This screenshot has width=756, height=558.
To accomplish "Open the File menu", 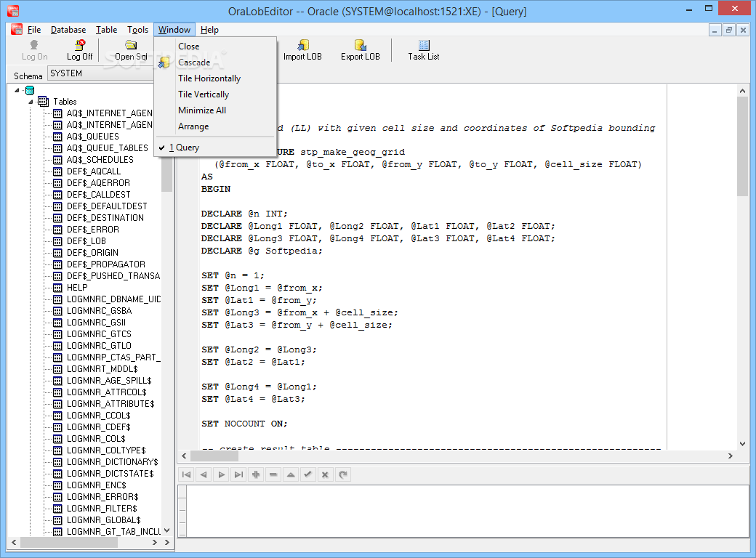I will (34, 30).
